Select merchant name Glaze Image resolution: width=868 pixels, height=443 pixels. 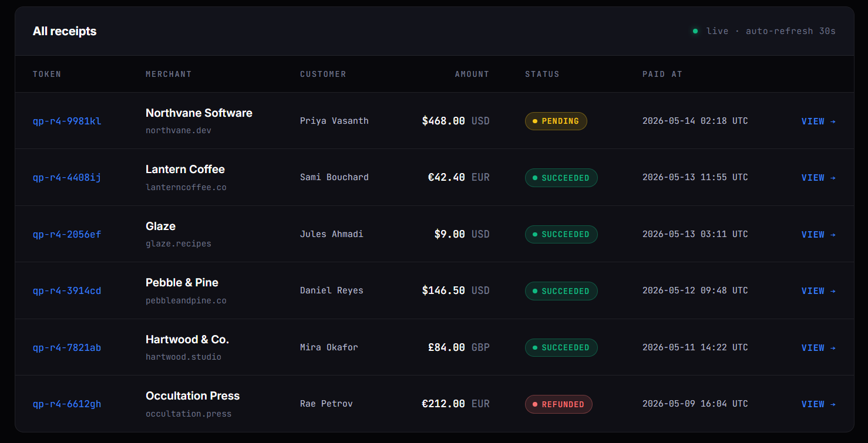(160, 226)
